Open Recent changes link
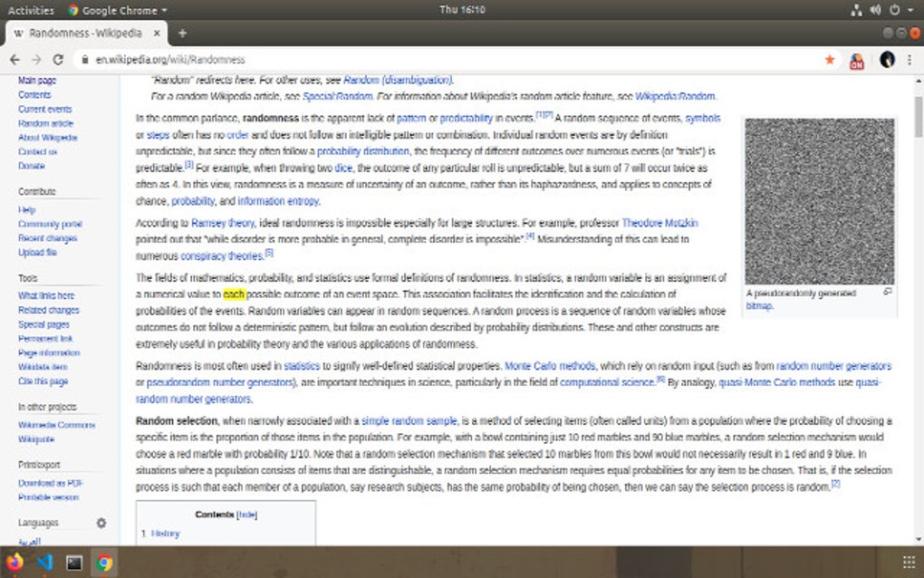Viewport: 924px width, 578px height. point(47,238)
